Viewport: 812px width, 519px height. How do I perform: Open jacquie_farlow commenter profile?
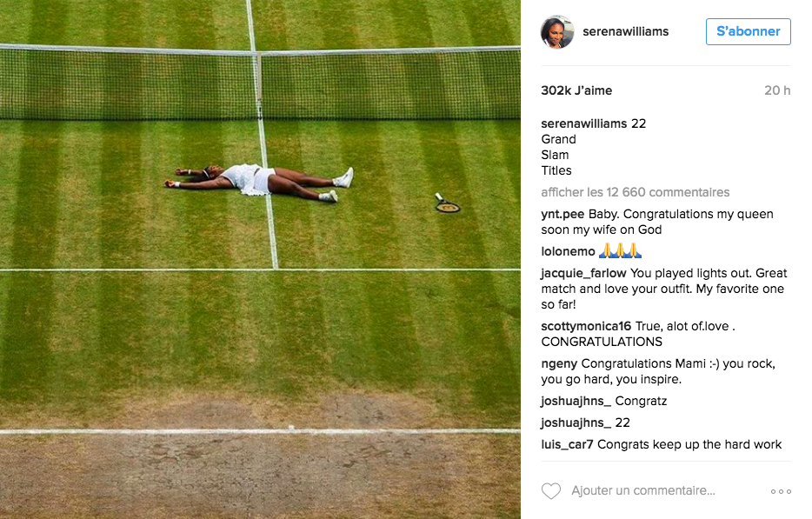tap(583, 274)
